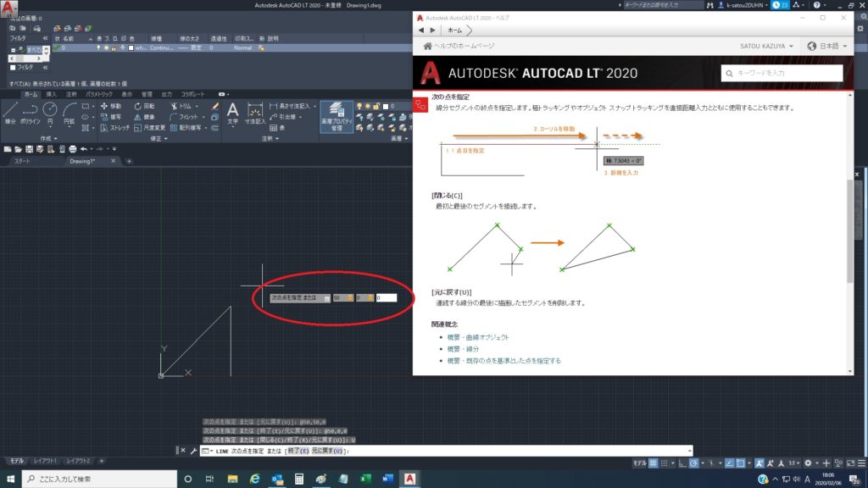Open the Fillet tool dropdown arrow
The width and height of the screenshot is (868, 488).
point(203,117)
